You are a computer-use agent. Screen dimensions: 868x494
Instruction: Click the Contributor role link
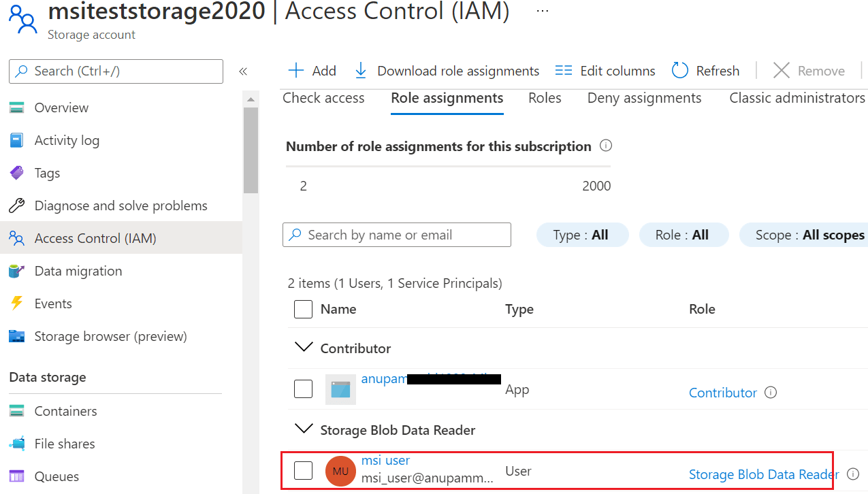(x=723, y=393)
